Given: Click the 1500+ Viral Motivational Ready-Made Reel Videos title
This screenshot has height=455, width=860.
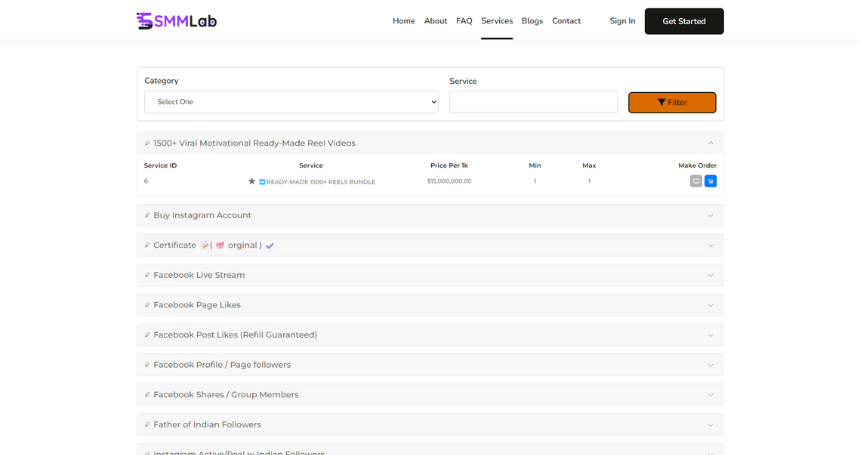Looking at the screenshot, I should click(254, 143).
